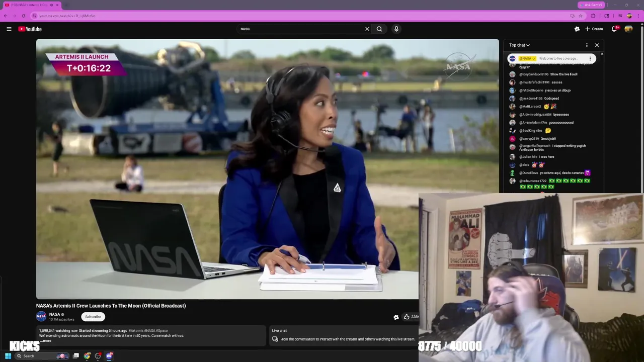Open the #Artemis hashtag link
The height and width of the screenshot is (362, 644).
pos(136,330)
